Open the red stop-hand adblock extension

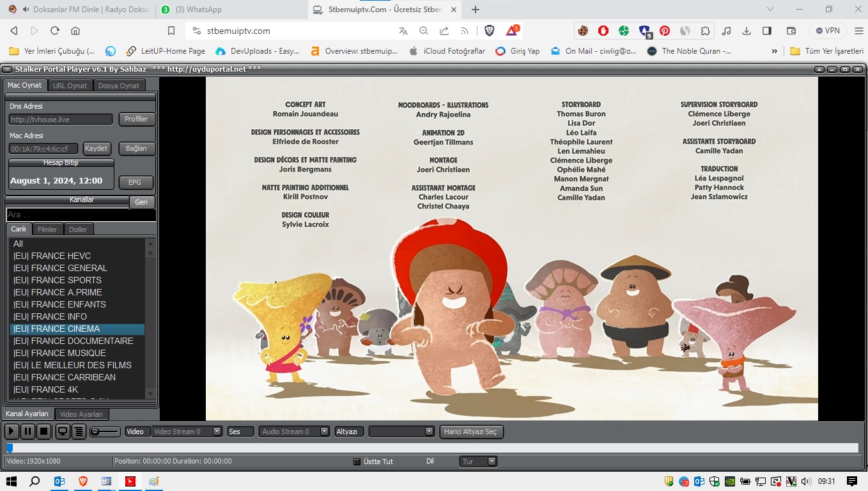click(603, 31)
